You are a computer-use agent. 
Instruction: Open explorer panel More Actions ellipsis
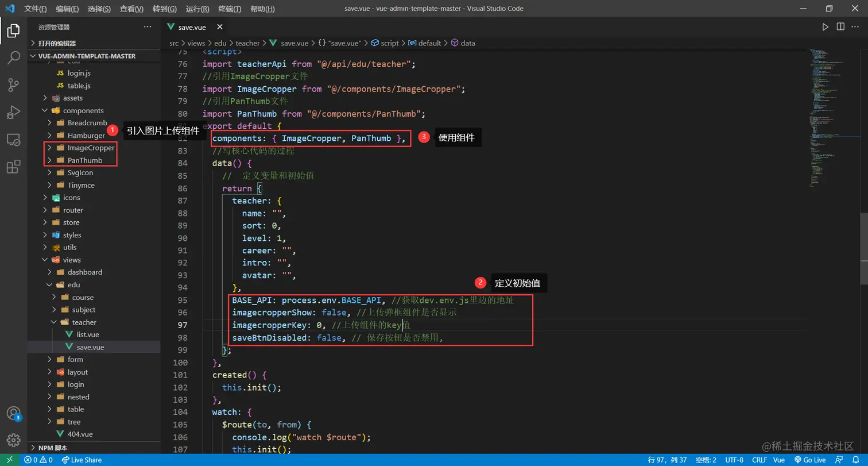(148, 27)
